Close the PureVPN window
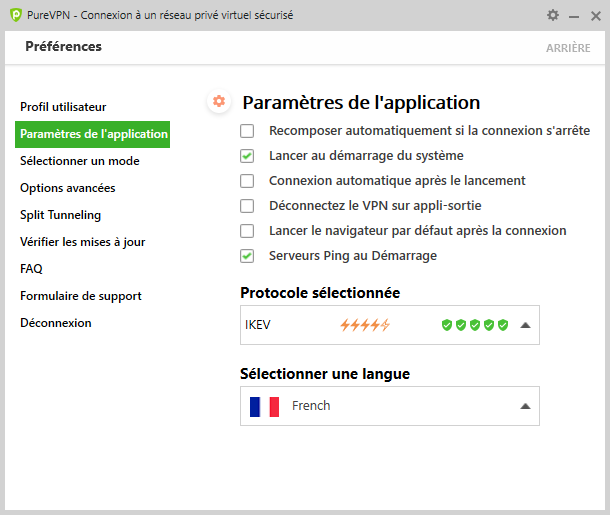 point(596,16)
